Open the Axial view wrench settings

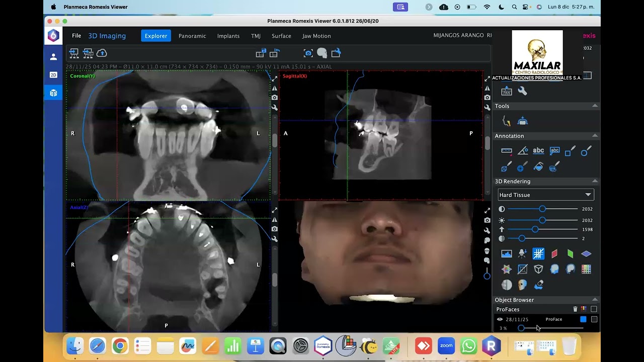pos(274,238)
